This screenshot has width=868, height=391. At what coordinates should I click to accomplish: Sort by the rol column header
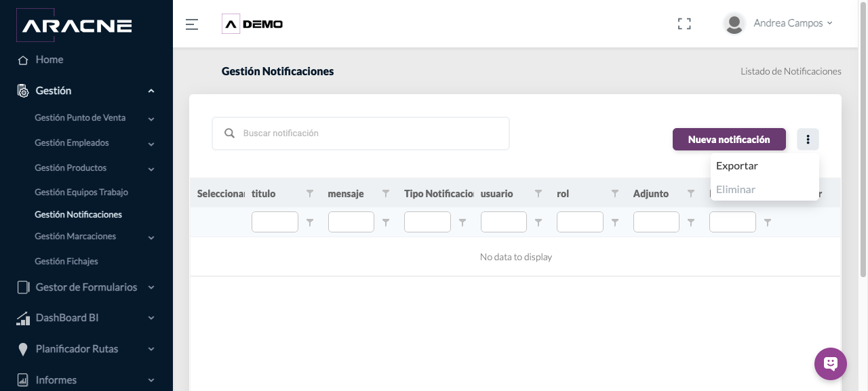point(563,194)
